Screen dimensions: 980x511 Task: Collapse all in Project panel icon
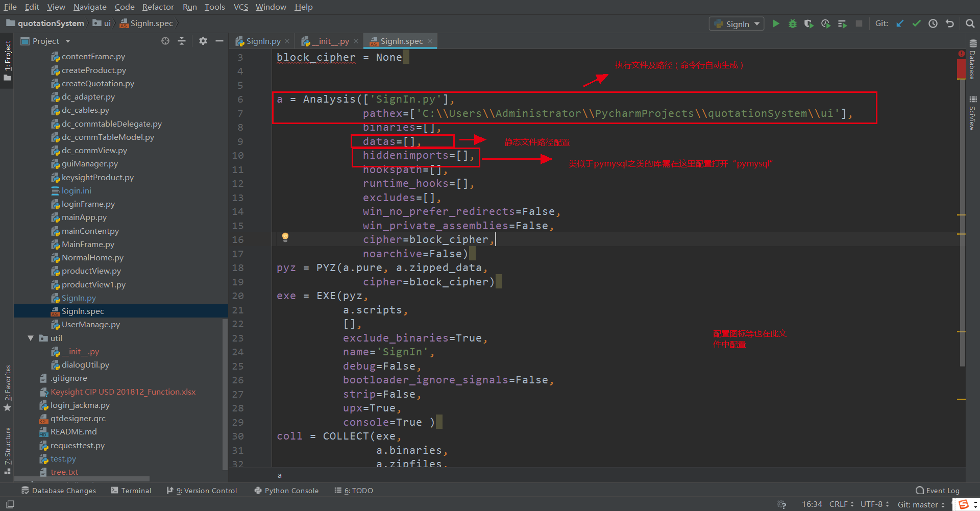(x=182, y=41)
